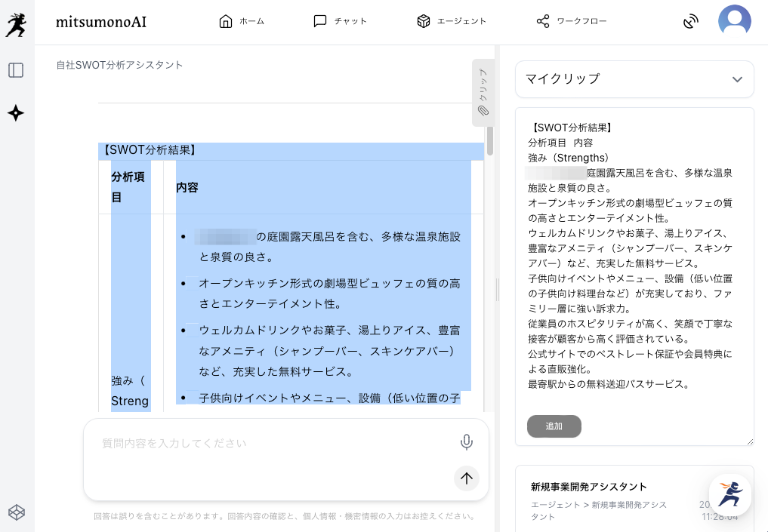This screenshot has height=532, width=768.
Task: Go to the ホーム tab
Action: click(x=242, y=21)
